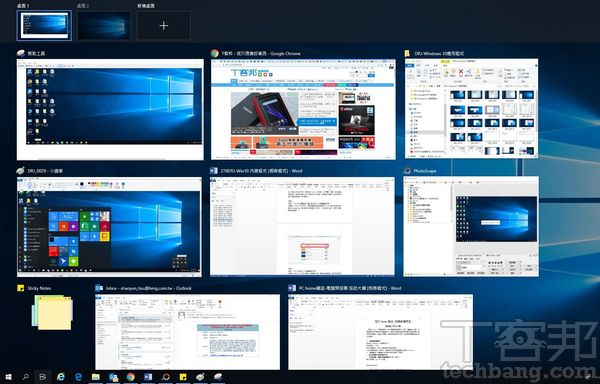
Task: Select the PC home Word document thumbnail
Action: tap(380, 332)
